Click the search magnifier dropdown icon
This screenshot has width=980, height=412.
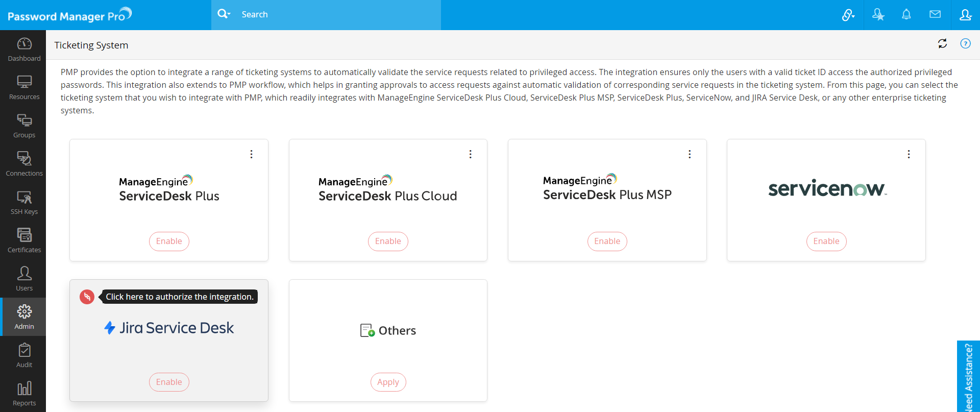[x=224, y=14]
